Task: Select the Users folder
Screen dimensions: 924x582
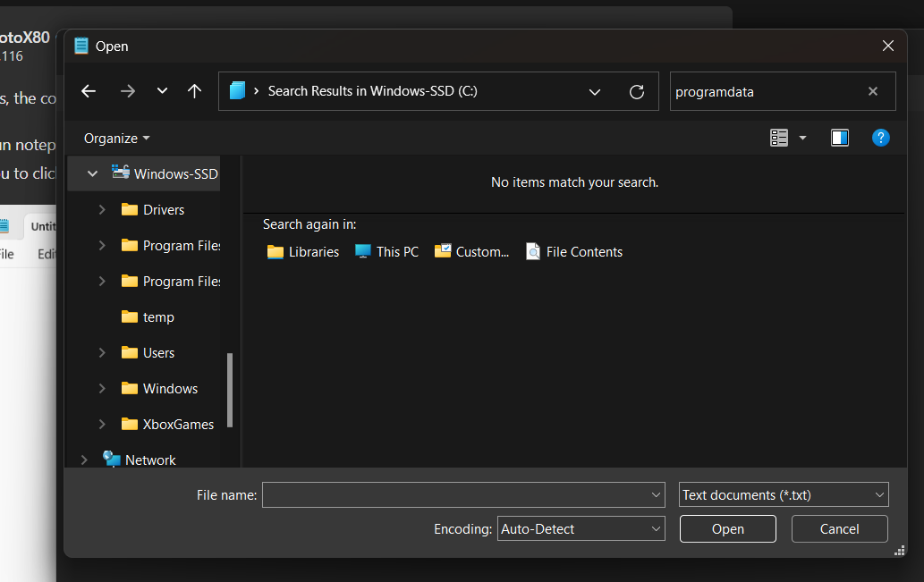Action: click(x=148, y=353)
